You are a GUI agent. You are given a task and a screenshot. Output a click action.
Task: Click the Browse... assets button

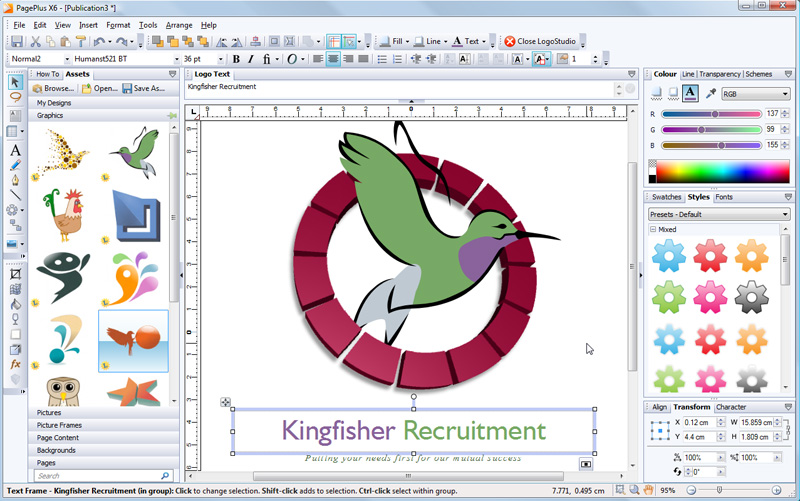coord(54,88)
